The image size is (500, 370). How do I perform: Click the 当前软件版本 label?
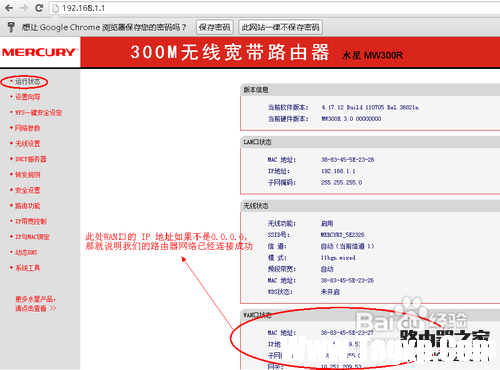(288, 107)
